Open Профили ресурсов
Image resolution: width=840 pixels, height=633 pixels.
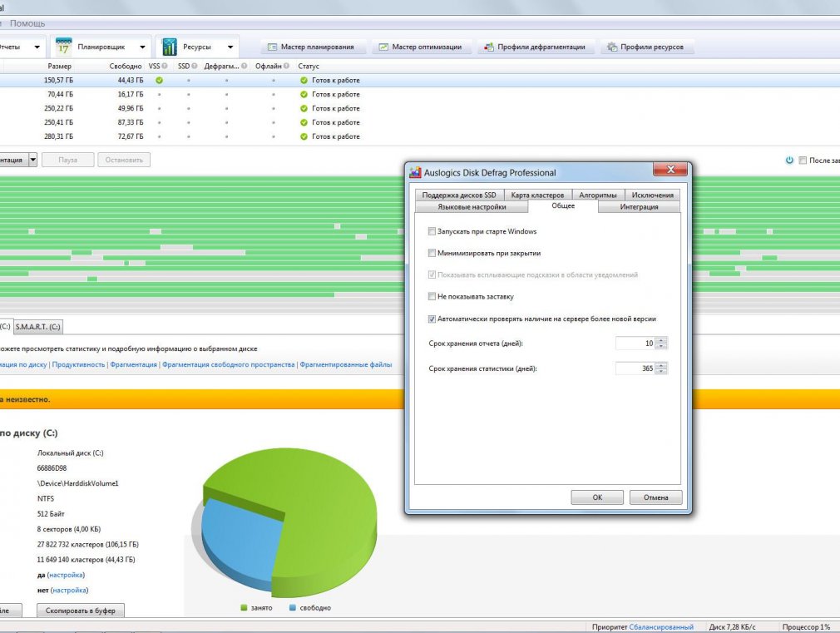tap(646, 47)
